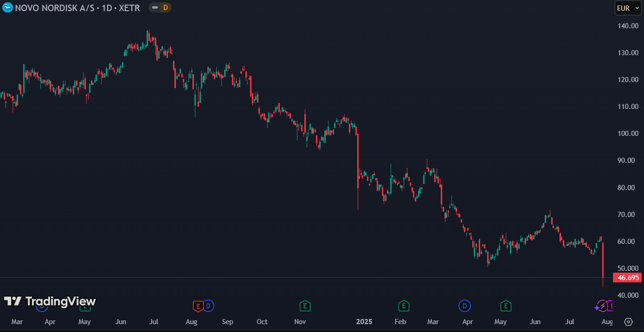This screenshot has height=332, width=644.
Task: Click the 110.00 price axis label
Action: [628, 106]
